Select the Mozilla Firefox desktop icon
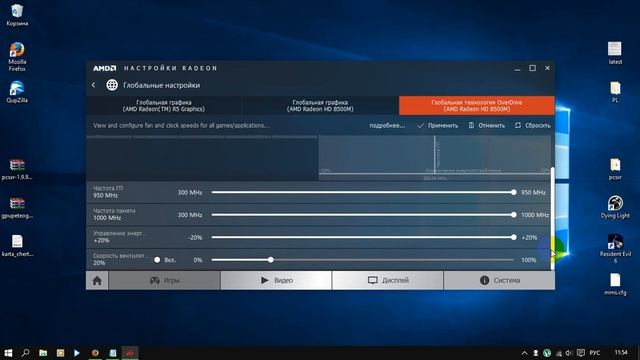The height and width of the screenshot is (360, 640). point(17,57)
